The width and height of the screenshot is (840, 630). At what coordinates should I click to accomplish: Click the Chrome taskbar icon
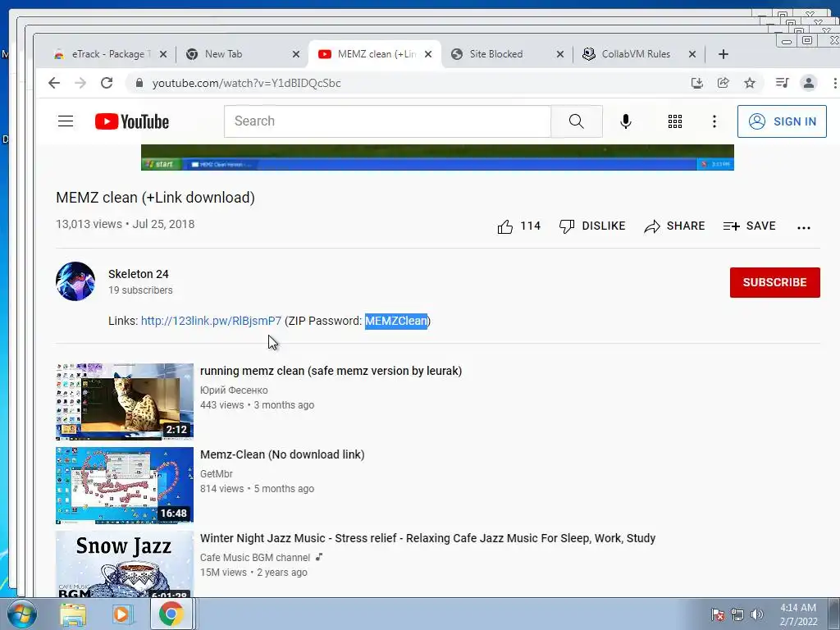(171, 614)
